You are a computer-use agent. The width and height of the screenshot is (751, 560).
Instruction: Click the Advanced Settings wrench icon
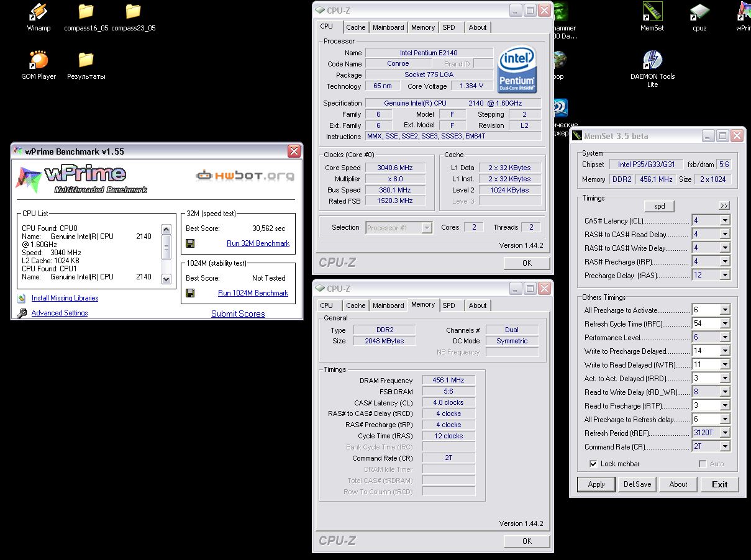click(22, 313)
